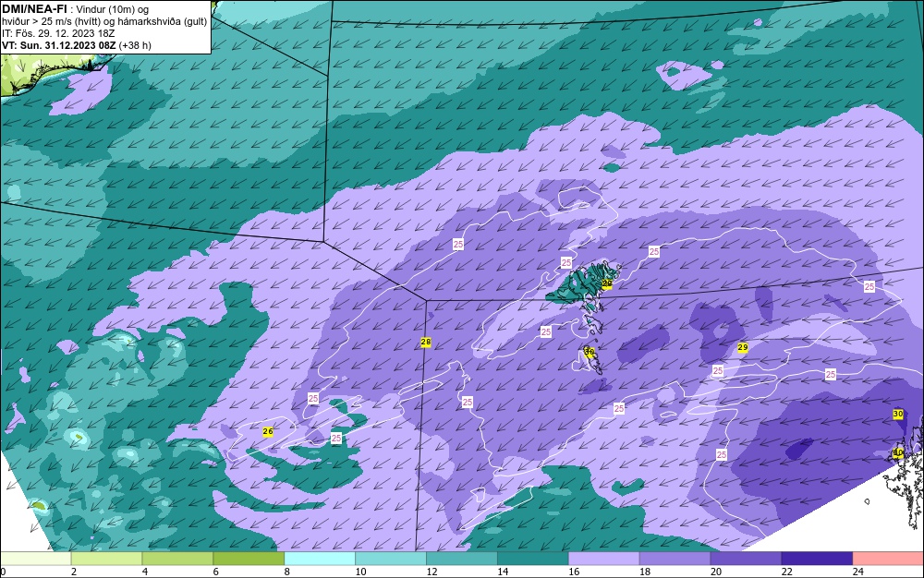Click the legend scale number 22
The height and width of the screenshot is (578, 924).
pos(786,572)
